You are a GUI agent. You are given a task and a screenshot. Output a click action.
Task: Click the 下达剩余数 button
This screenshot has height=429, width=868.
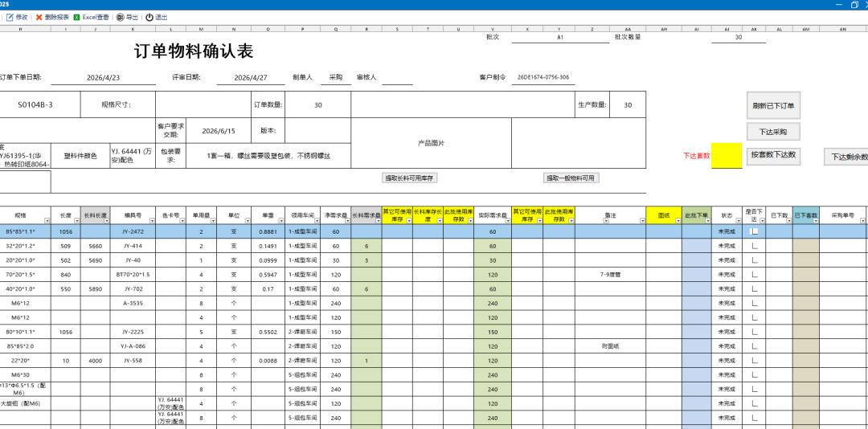[847, 157]
